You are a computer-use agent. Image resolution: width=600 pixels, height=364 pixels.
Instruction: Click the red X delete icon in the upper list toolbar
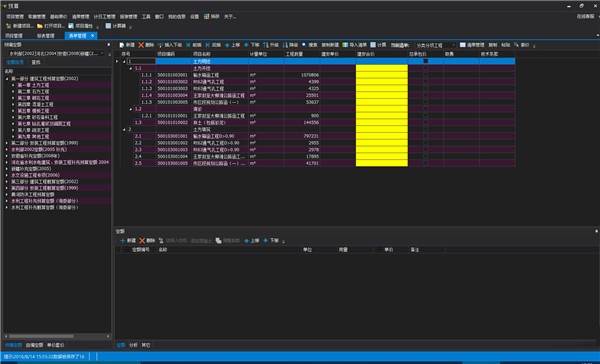(x=141, y=45)
